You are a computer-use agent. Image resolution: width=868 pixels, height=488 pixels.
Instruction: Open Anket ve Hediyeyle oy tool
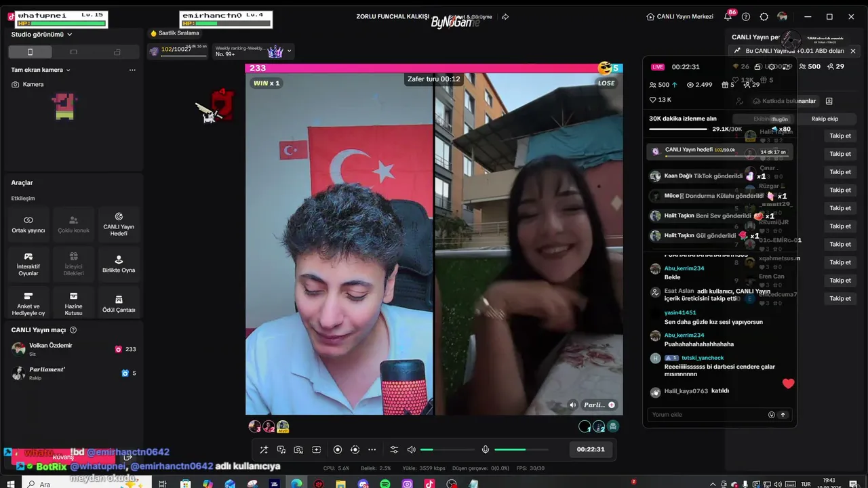28,303
